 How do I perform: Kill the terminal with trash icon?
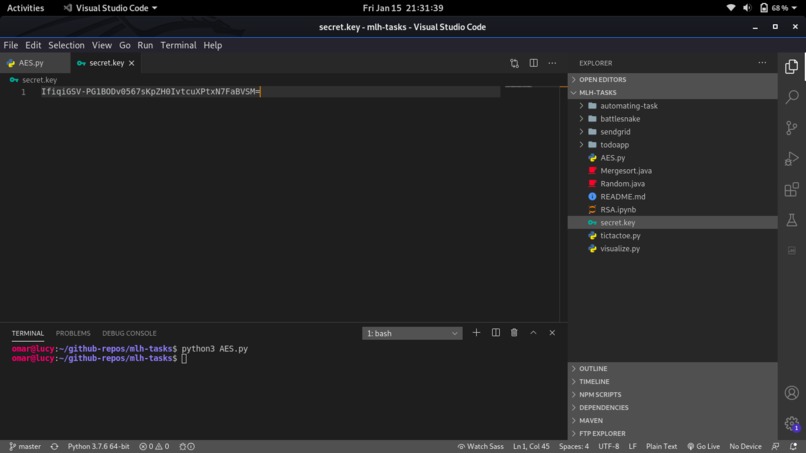pyautogui.click(x=514, y=333)
